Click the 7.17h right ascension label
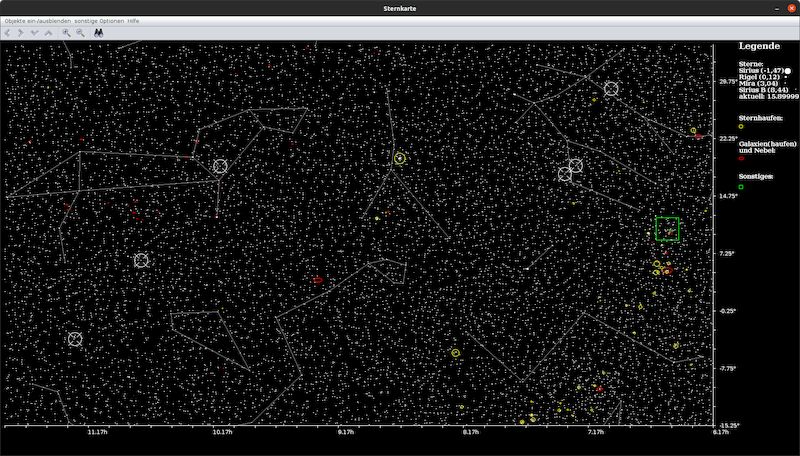 tap(595, 432)
